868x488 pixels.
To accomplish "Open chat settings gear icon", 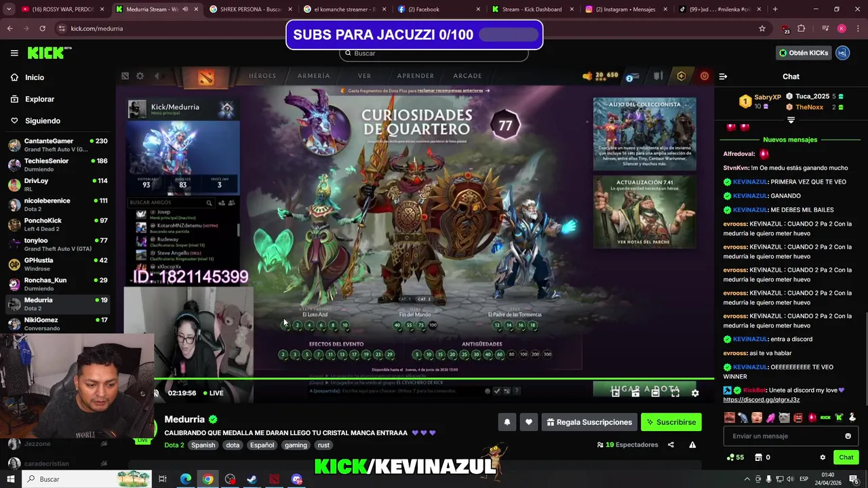I will 823,457.
